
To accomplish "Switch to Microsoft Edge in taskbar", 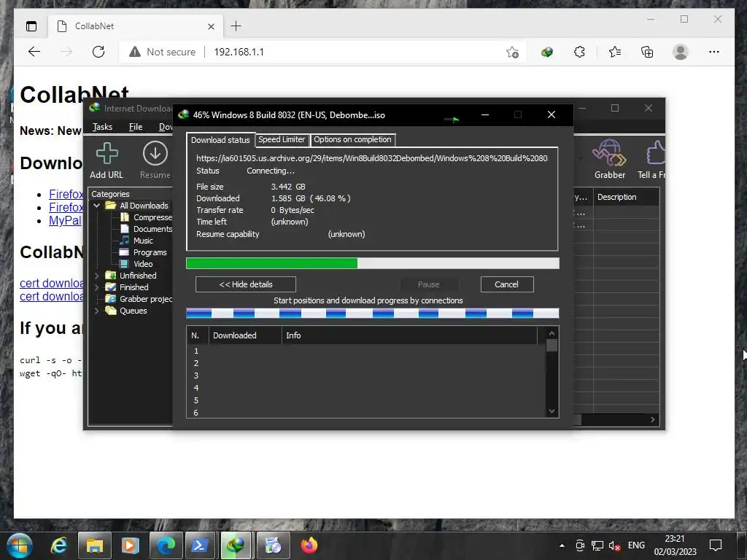I will [x=166, y=545].
